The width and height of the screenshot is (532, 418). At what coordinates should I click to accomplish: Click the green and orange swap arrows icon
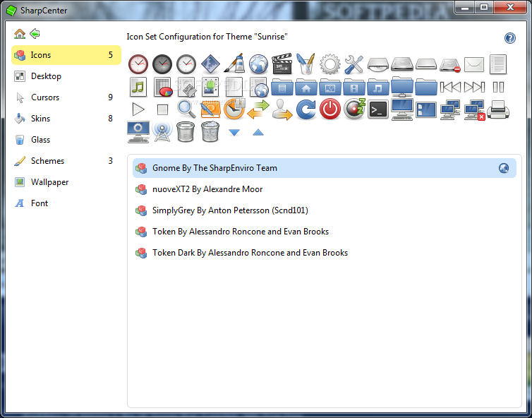258,109
